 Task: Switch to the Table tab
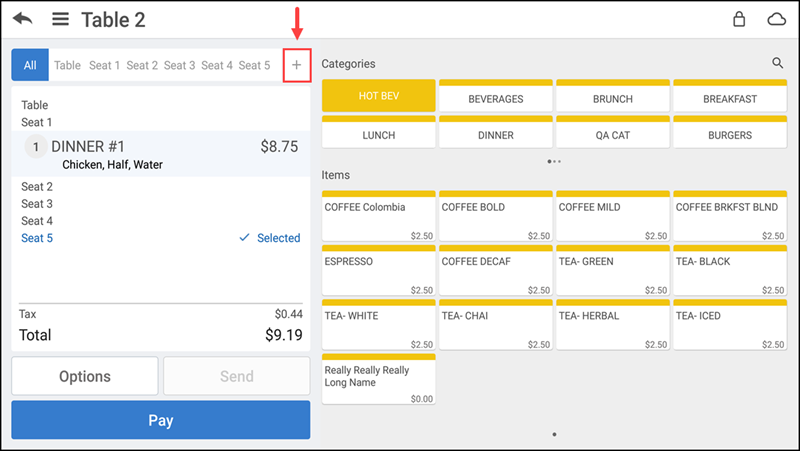pyautogui.click(x=67, y=65)
